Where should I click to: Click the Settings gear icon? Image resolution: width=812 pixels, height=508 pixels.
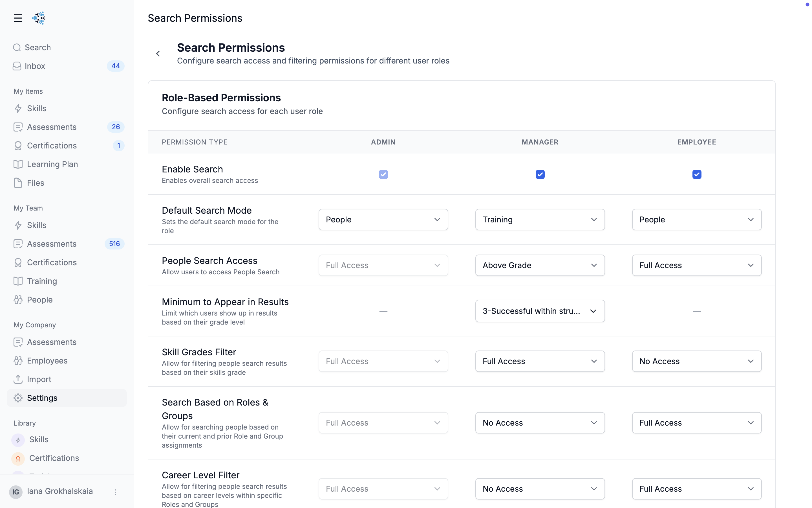click(18, 398)
